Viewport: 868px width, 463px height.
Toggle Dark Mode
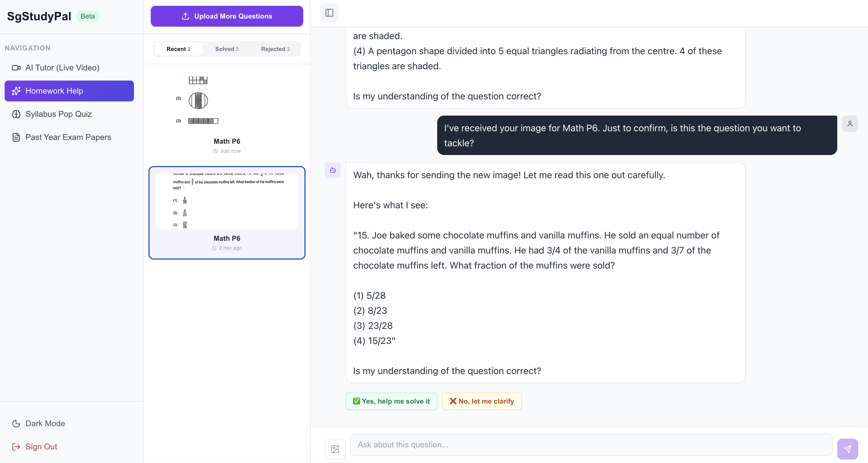[x=45, y=423]
